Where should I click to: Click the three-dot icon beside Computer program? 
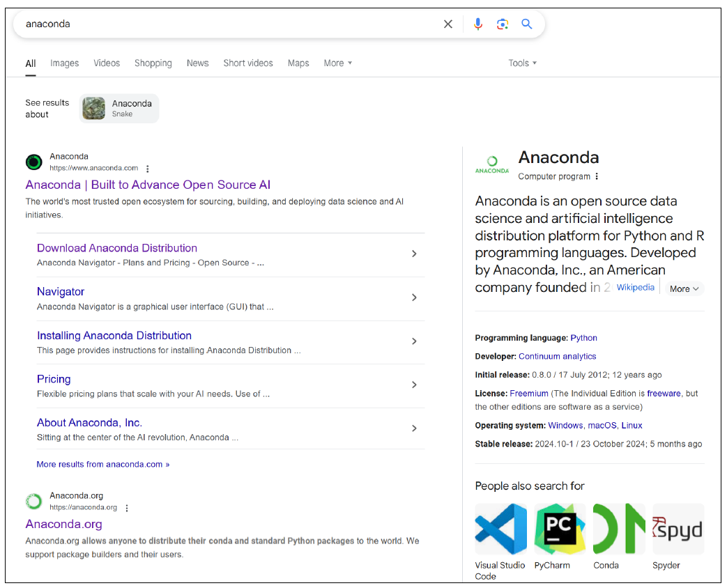597,176
